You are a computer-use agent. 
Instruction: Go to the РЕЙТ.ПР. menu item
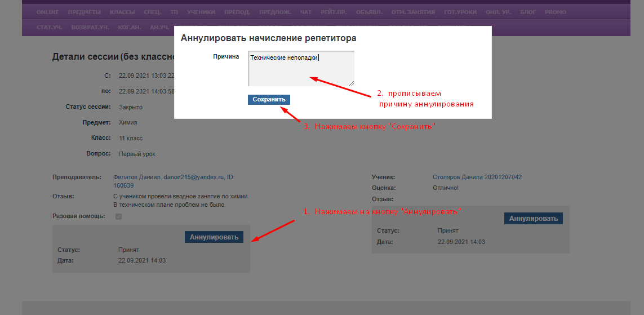pyautogui.click(x=334, y=12)
